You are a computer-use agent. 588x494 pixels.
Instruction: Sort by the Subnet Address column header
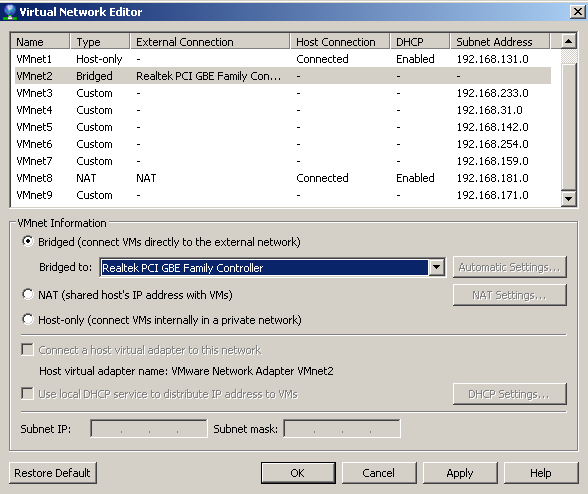[x=500, y=42]
